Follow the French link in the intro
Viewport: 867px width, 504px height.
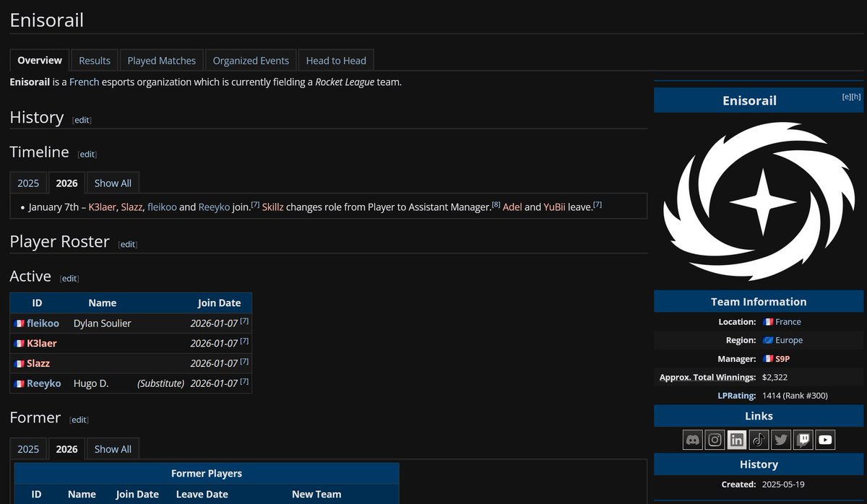(85, 82)
